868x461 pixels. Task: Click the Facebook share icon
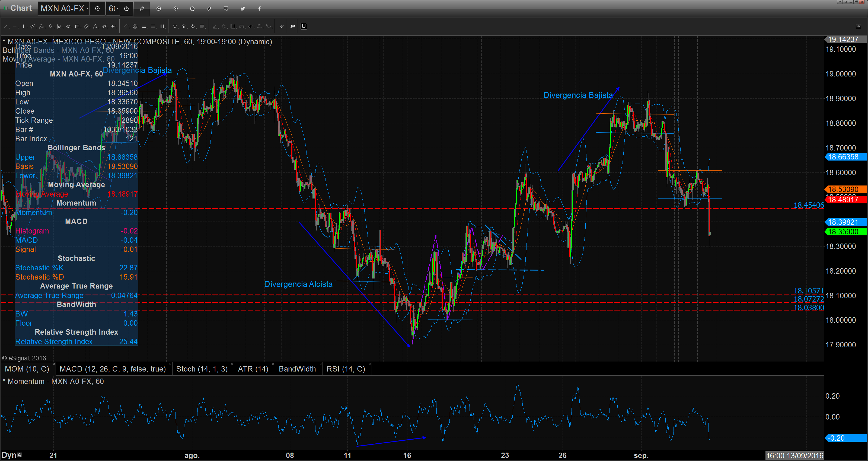(x=260, y=8)
